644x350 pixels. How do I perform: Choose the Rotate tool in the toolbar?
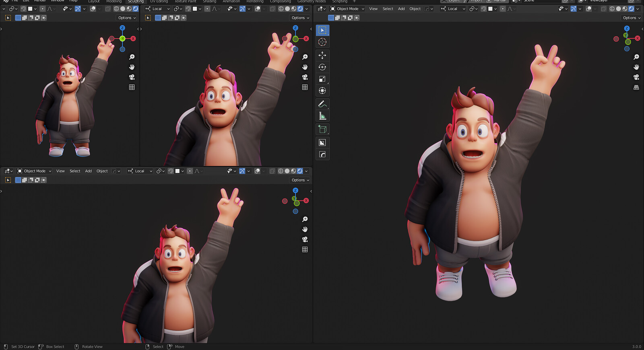click(322, 67)
